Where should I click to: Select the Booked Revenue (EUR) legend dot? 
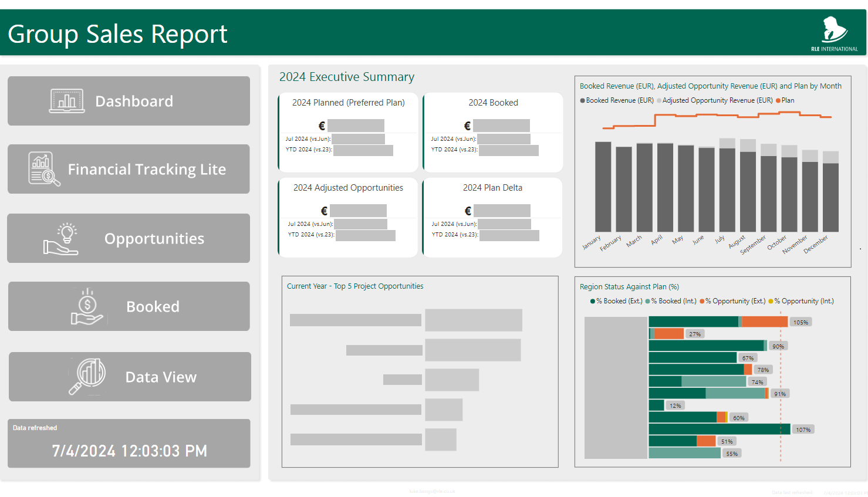(582, 100)
